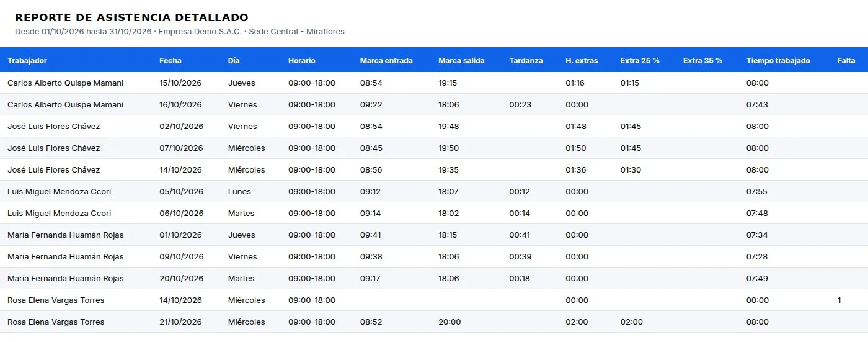Select the date cell 09/10/2026
This screenshot has height=342, width=868.
[181, 257]
